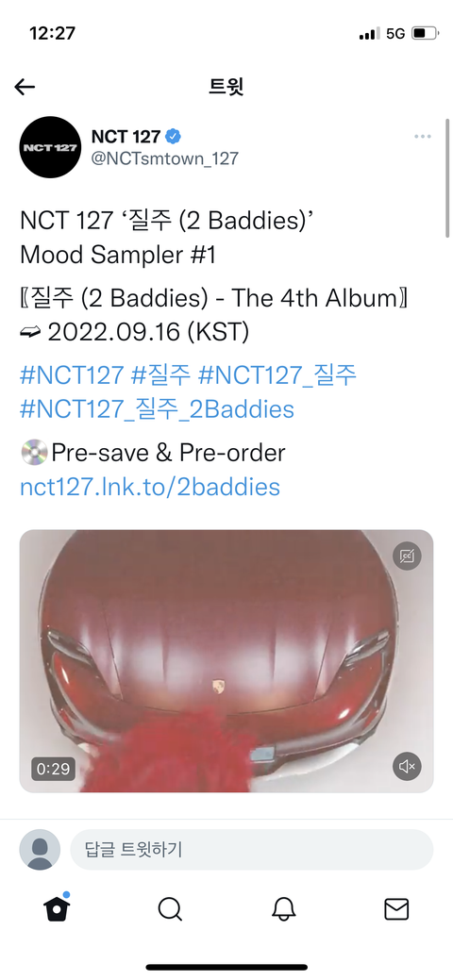Open the Messages envelope tab
Image resolution: width=453 pixels, height=980 pixels.
tap(396, 908)
